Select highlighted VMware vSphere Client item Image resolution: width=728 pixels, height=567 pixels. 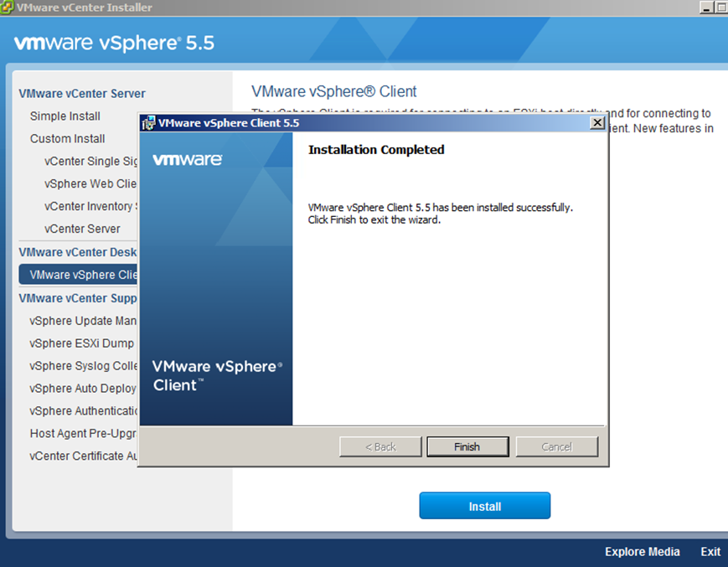point(79,274)
